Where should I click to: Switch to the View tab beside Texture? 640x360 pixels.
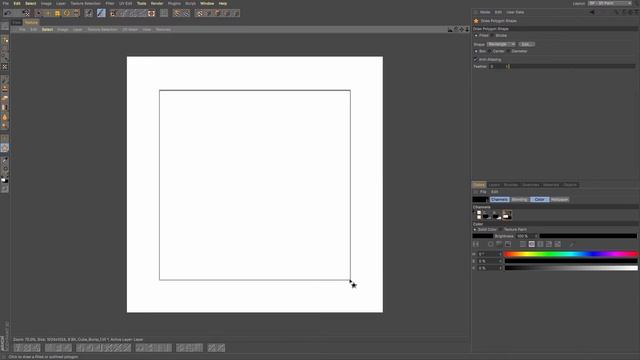click(17, 22)
